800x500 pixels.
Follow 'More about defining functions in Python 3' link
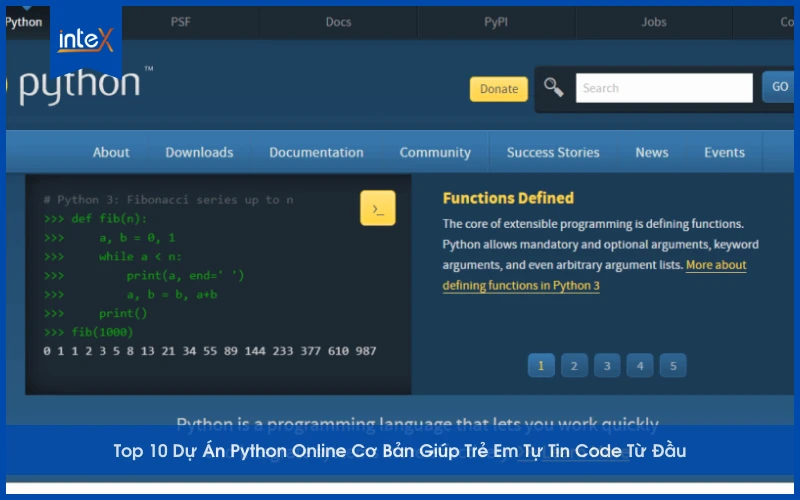click(594, 276)
